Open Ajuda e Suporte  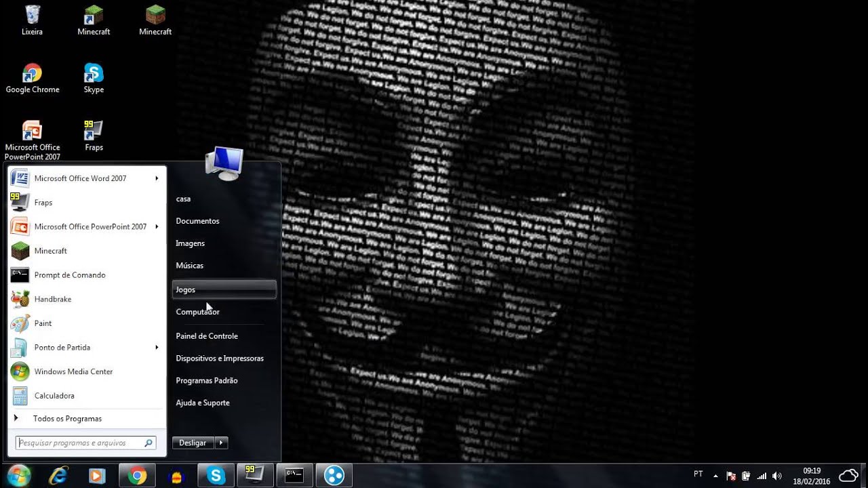click(x=203, y=403)
